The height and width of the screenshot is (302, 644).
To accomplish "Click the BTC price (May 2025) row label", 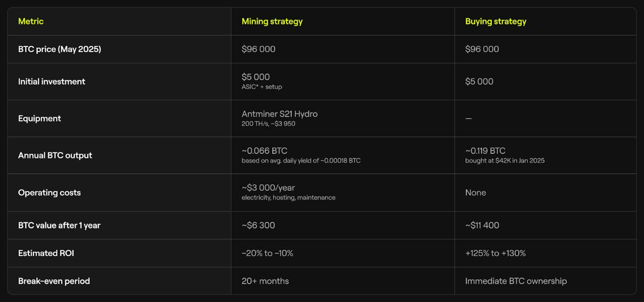I will click(x=60, y=49).
